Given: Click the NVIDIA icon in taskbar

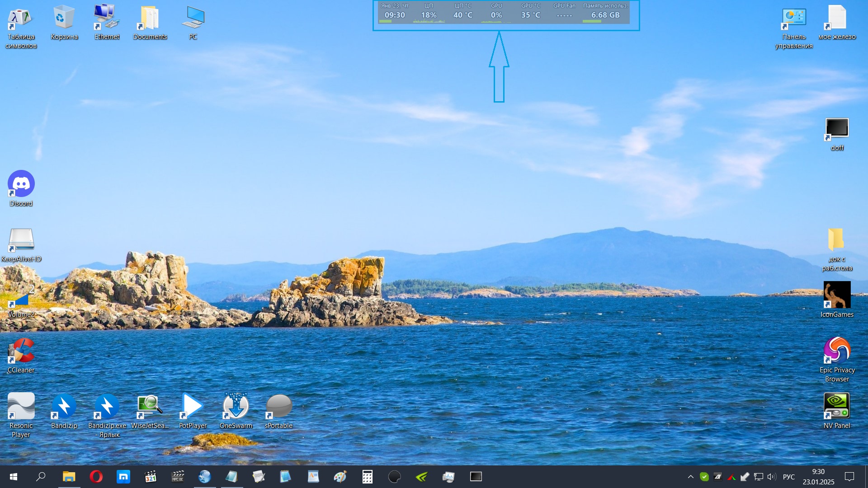Looking at the screenshot, I should click(x=421, y=477).
